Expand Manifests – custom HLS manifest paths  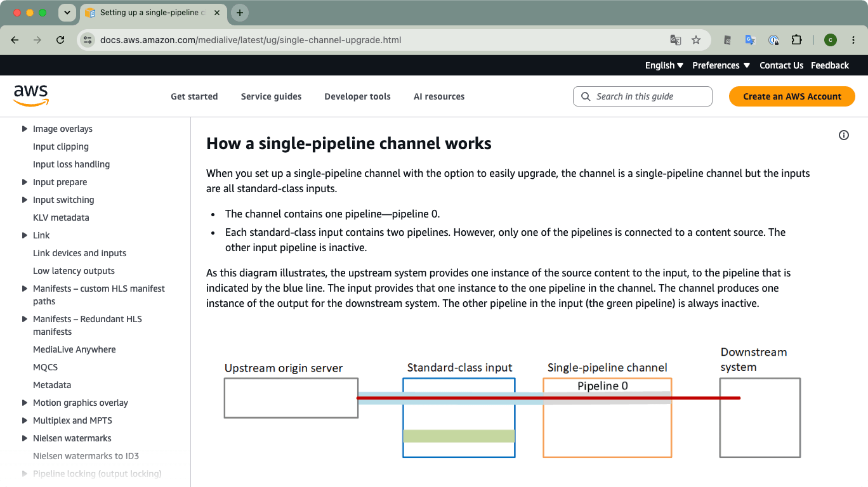coord(25,289)
